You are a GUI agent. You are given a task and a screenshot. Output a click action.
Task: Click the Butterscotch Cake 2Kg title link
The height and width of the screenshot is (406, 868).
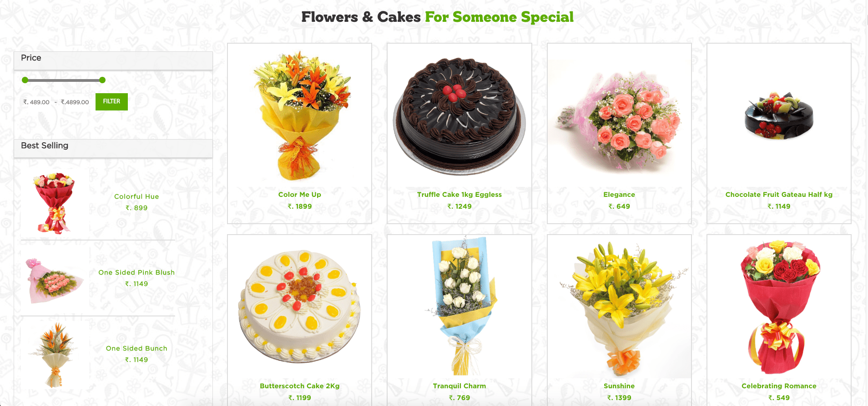point(300,386)
